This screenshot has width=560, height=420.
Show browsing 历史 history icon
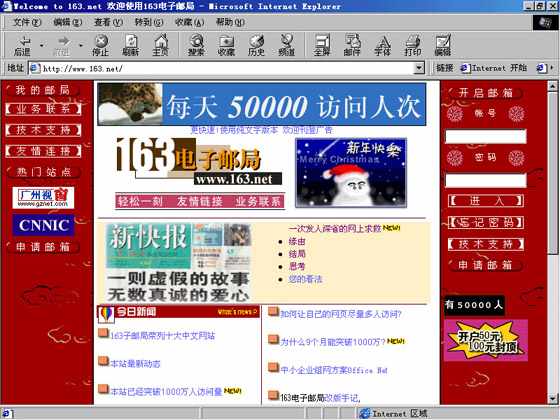[x=256, y=45]
